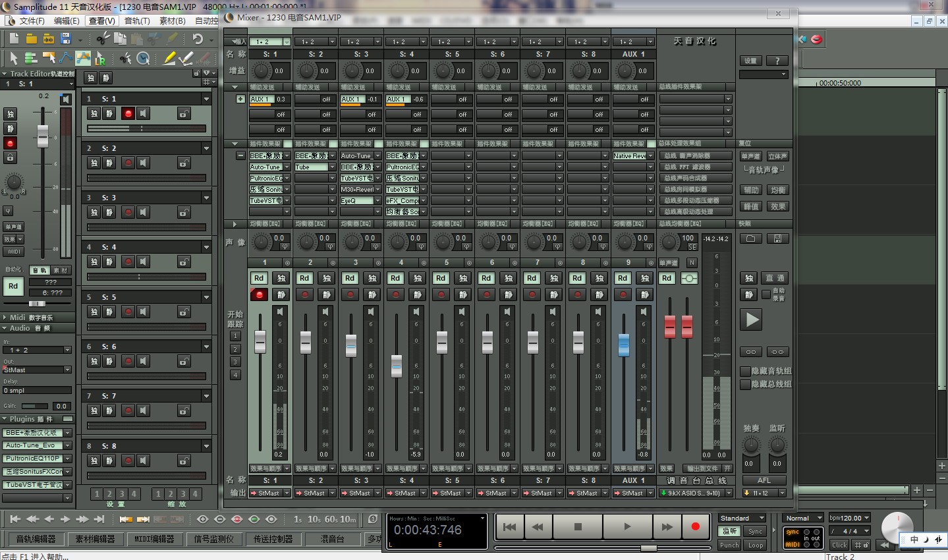Screen dimensions: 948x560
Task: Toggle the Sync button in transport panel
Action: click(x=755, y=531)
